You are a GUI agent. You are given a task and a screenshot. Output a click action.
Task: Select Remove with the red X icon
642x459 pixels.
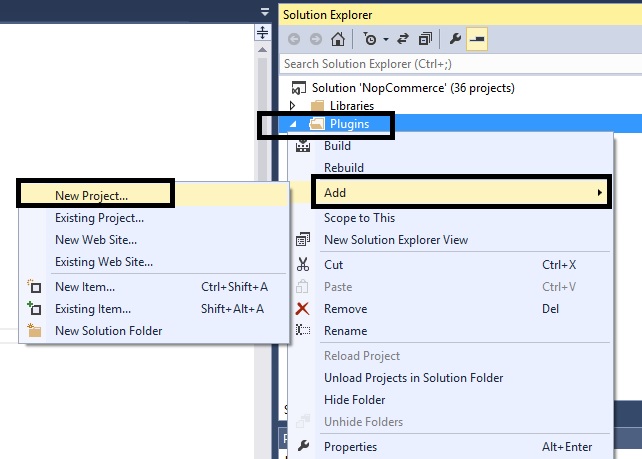coord(345,309)
